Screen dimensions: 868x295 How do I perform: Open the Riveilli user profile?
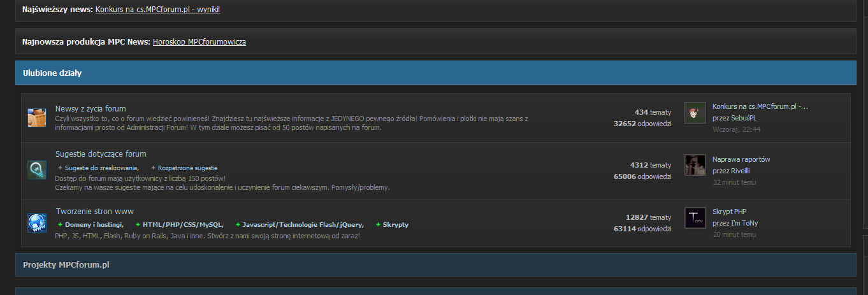(741, 171)
